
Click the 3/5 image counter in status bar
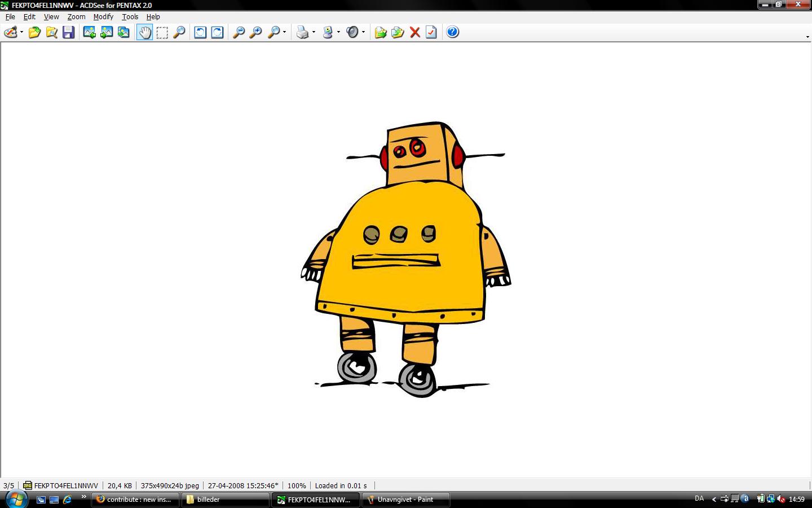tap(8, 485)
